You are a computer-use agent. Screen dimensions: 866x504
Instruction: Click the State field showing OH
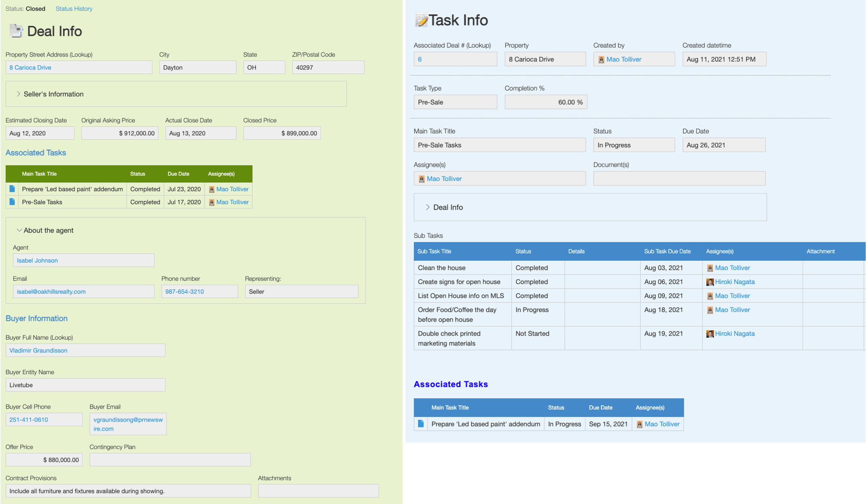point(264,67)
